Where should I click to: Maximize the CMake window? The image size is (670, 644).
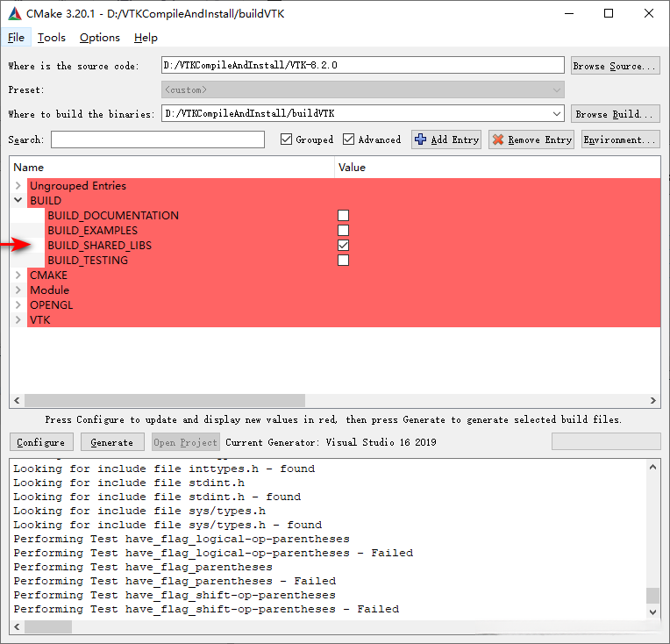[x=609, y=14]
